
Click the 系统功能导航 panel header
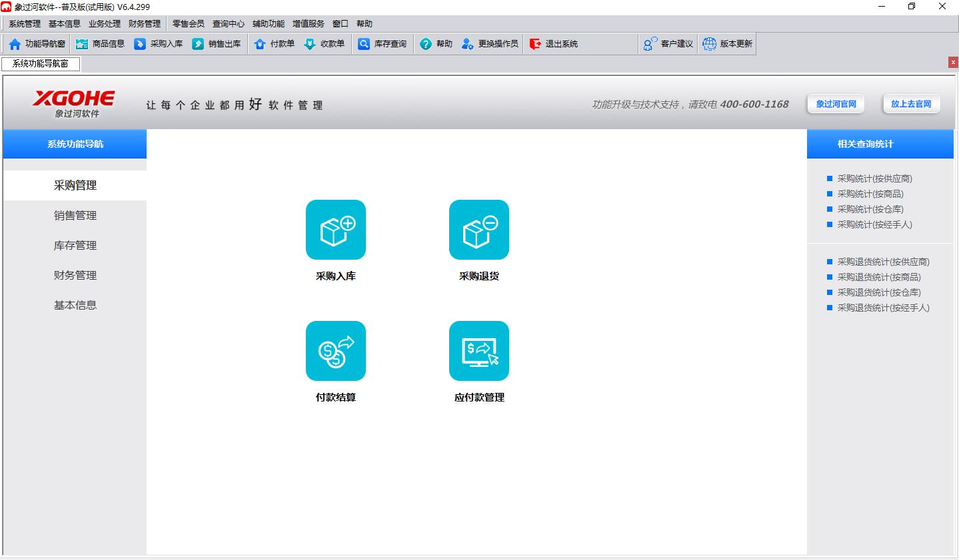click(75, 144)
